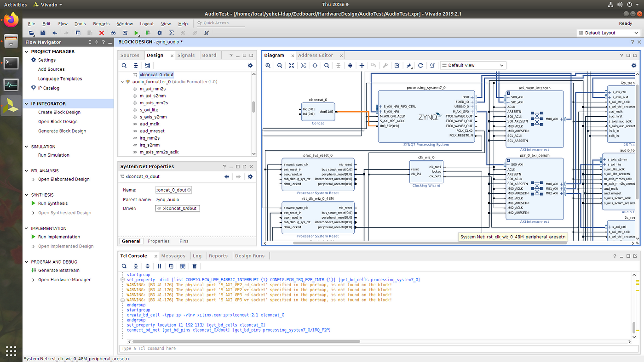Open Activities overview in top bar
This screenshot has height=362, width=644.
click(x=16, y=5)
